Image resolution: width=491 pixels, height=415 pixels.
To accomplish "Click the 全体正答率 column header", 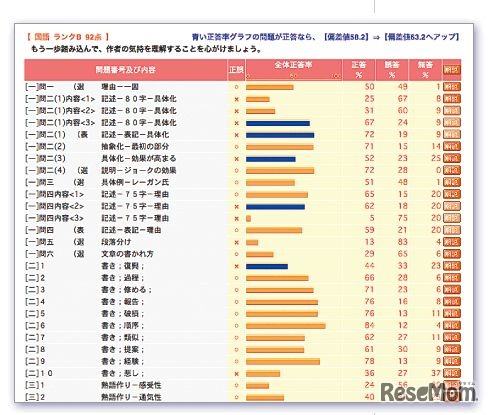I will click(x=293, y=70).
